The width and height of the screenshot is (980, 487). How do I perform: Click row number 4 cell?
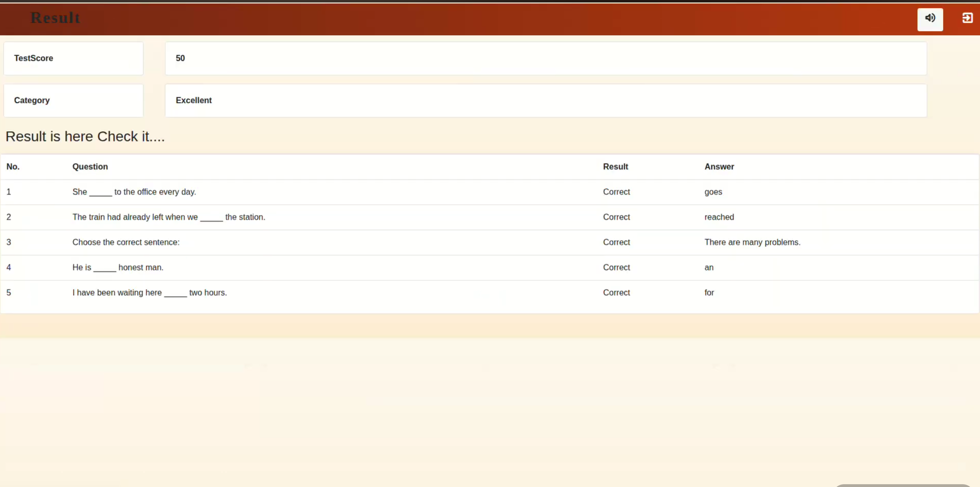[9, 267]
